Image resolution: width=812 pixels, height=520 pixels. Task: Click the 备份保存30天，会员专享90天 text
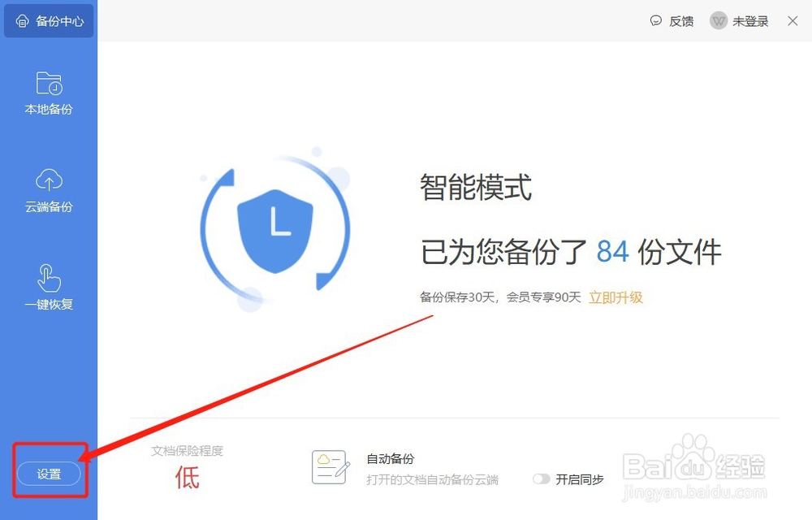pos(500,297)
